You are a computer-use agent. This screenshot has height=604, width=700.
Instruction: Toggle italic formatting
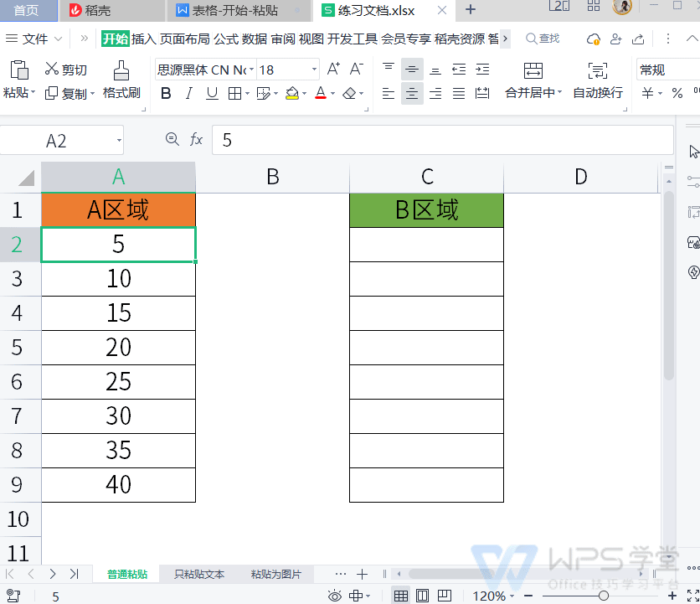(189, 93)
